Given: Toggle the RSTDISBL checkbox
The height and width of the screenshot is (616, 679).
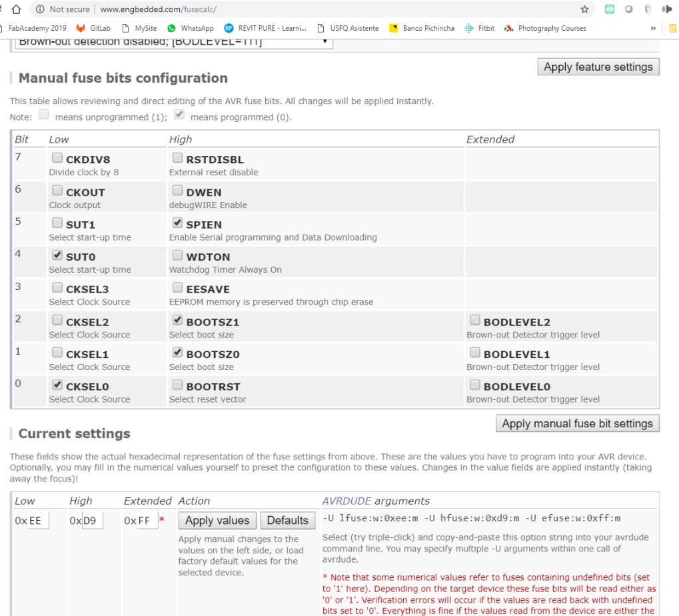Looking at the screenshot, I should [177, 158].
